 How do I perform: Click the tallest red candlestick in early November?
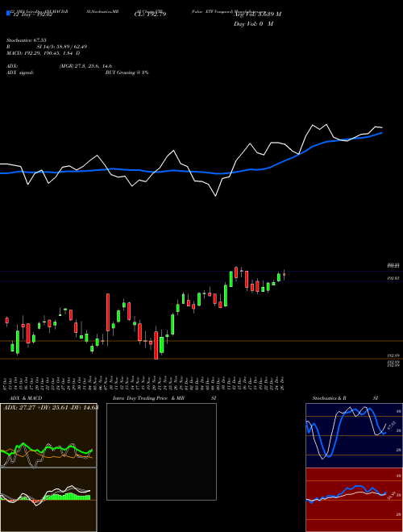[x=108, y=312]
